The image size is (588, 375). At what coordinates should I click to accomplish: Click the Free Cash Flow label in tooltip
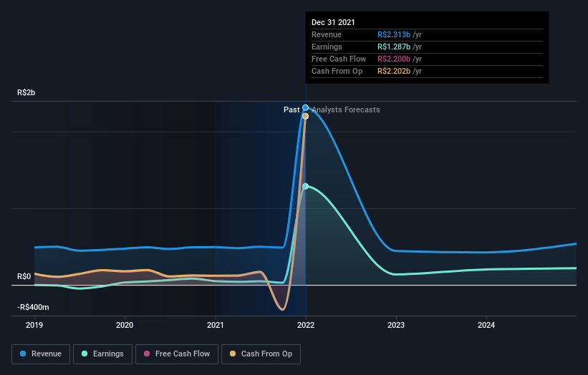(339, 59)
